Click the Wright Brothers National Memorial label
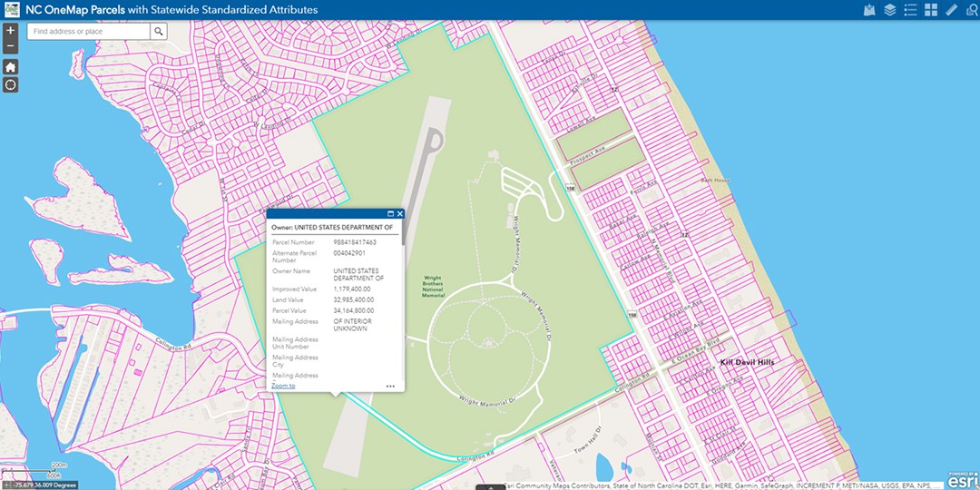The image size is (980, 490). click(433, 286)
